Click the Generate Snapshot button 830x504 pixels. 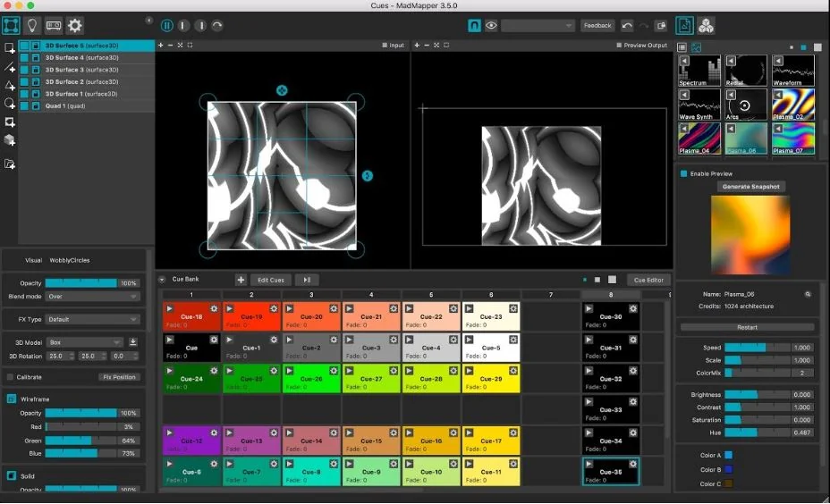[750, 187]
